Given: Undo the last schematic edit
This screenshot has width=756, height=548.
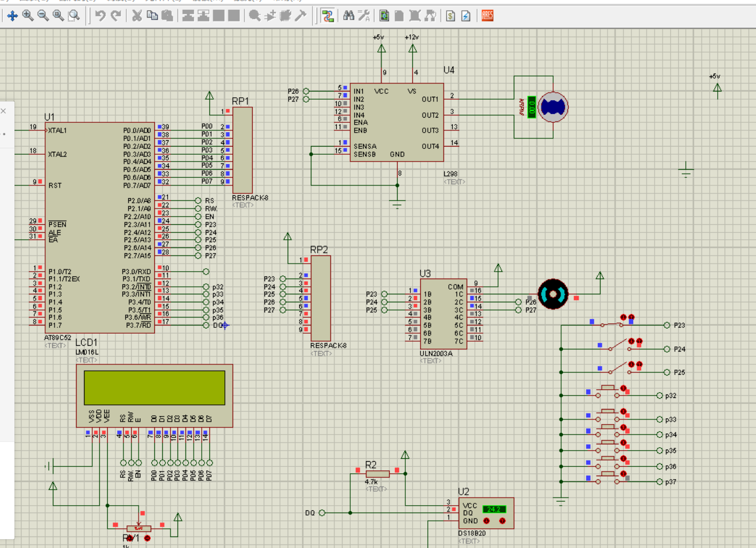Looking at the screenshot, I should coord(100,16).
